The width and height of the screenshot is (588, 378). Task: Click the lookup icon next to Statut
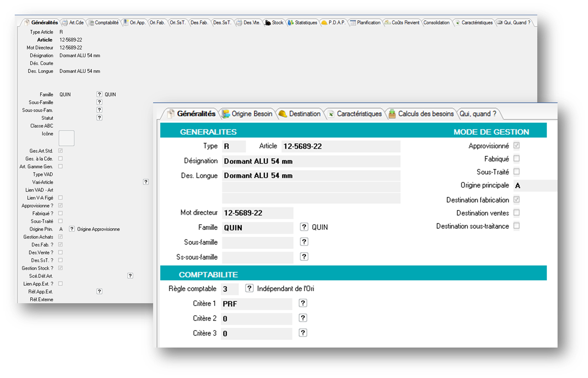99,118
